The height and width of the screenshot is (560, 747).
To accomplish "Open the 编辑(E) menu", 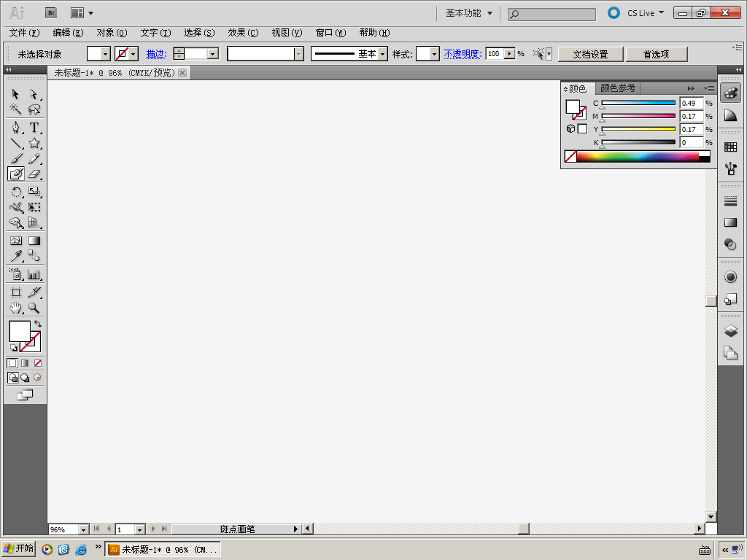I will [68, 33].
